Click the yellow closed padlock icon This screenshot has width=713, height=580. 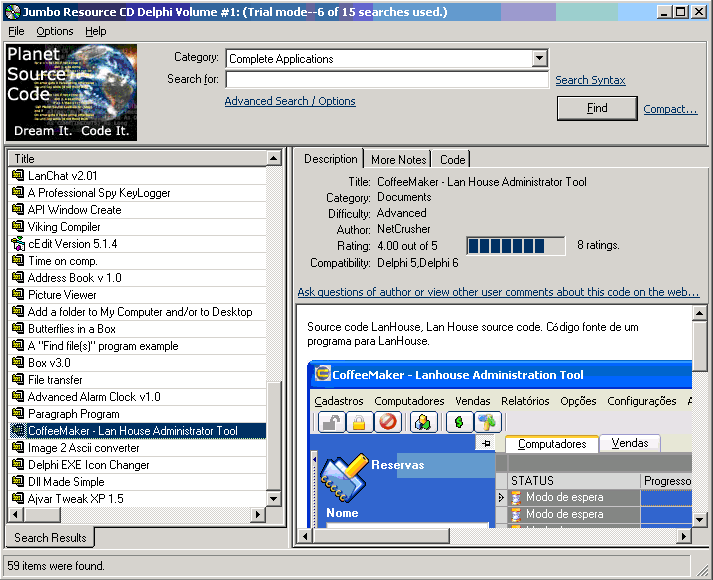(x=359, y=422)
